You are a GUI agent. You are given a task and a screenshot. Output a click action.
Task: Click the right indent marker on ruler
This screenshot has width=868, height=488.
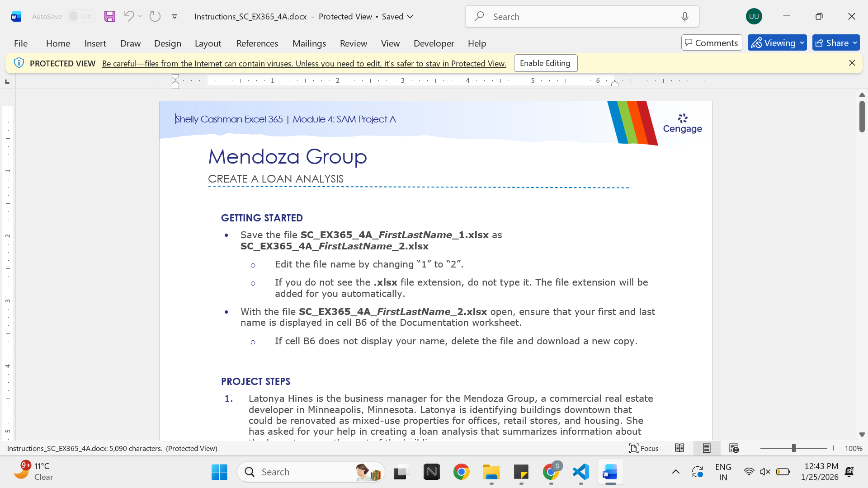pyautogui.click(x=615, y=83)
